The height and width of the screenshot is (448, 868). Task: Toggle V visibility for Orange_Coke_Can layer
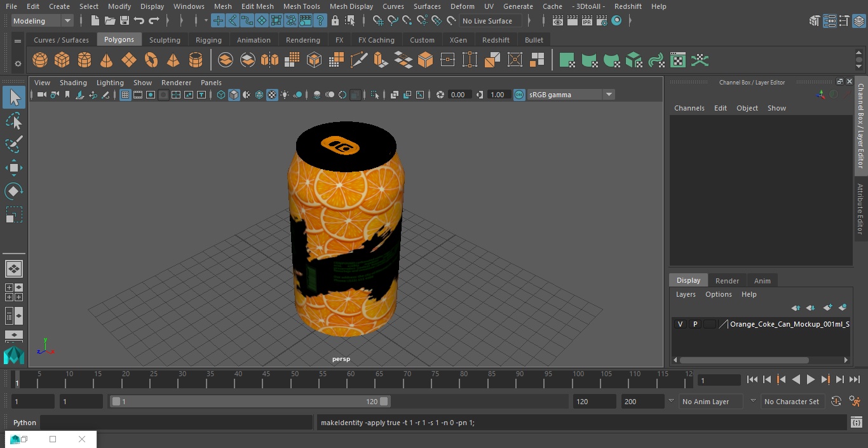(x=680, y=324)
